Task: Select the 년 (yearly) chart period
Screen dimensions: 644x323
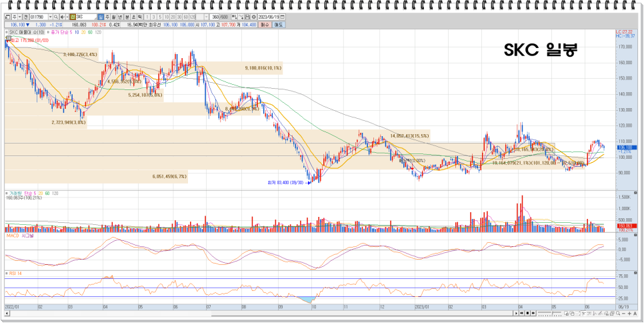Action: pyautogui.click(x=120, y=17)
